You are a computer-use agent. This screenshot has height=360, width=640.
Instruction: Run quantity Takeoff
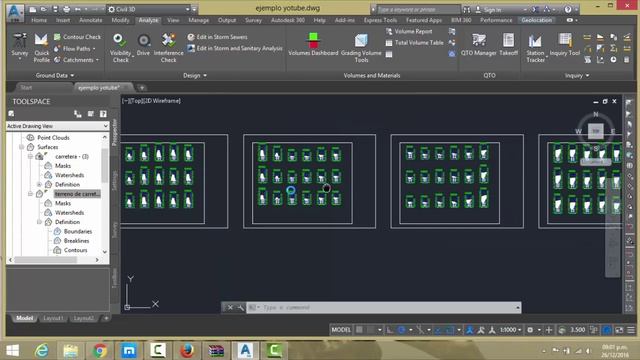pos(509,45)
